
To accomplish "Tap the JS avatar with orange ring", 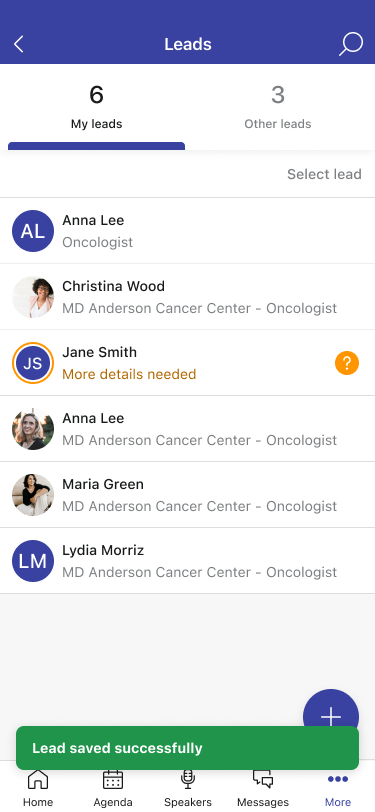I will coord(33,363).
